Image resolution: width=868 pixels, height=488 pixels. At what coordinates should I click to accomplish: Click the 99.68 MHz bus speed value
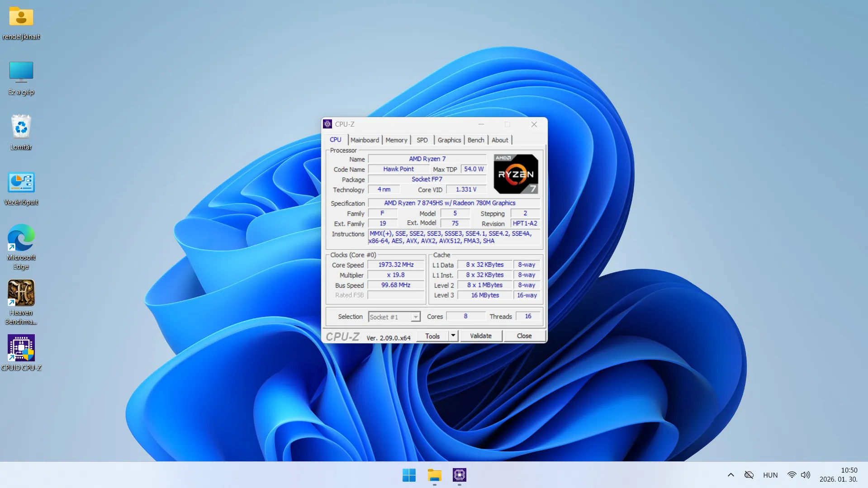396,285
